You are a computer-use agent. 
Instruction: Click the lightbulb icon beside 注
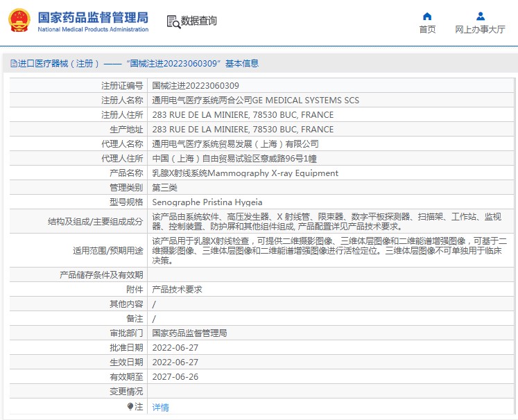[x=130, y=406]
